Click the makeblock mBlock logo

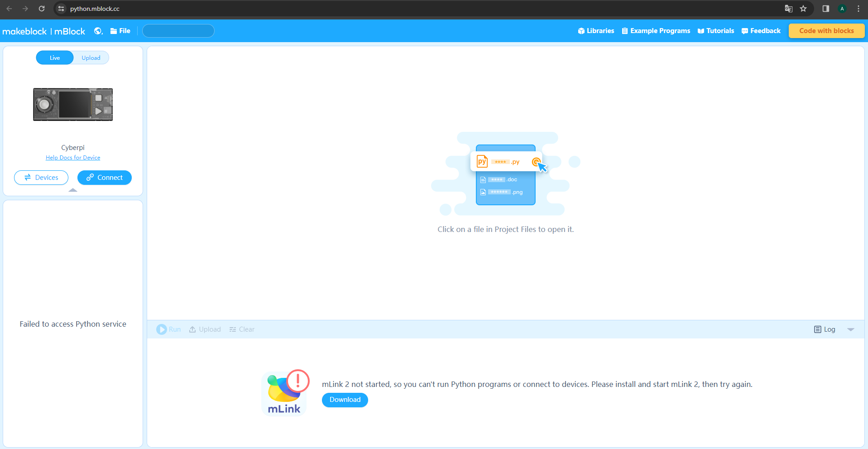coord(44,31)
